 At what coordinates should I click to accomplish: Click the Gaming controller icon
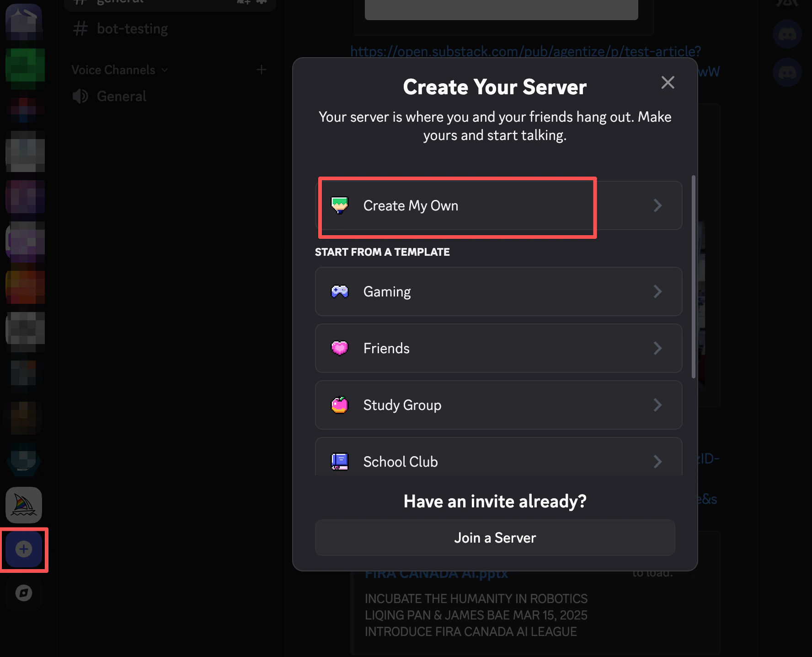340,291
